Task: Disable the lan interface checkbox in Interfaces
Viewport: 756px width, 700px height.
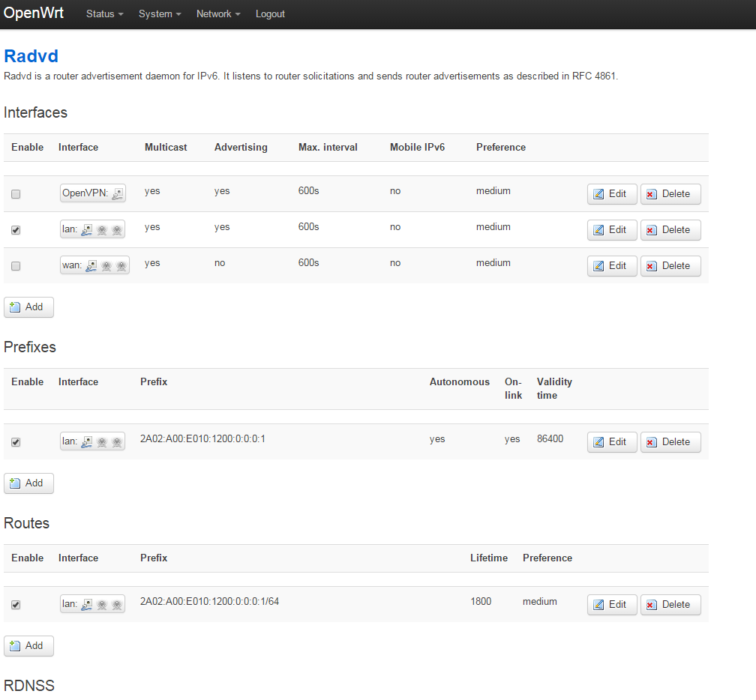Action: pyautogui.click(x=16, y=230)
